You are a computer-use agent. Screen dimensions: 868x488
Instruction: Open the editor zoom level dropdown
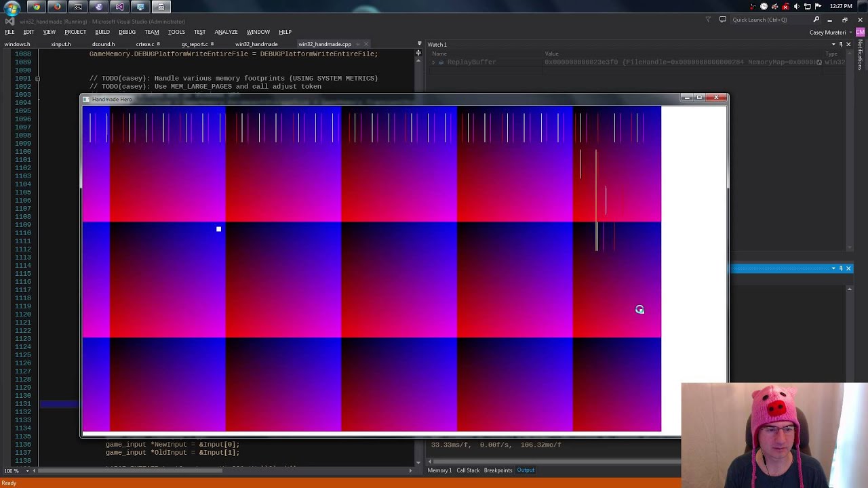(x=27, y=470)
